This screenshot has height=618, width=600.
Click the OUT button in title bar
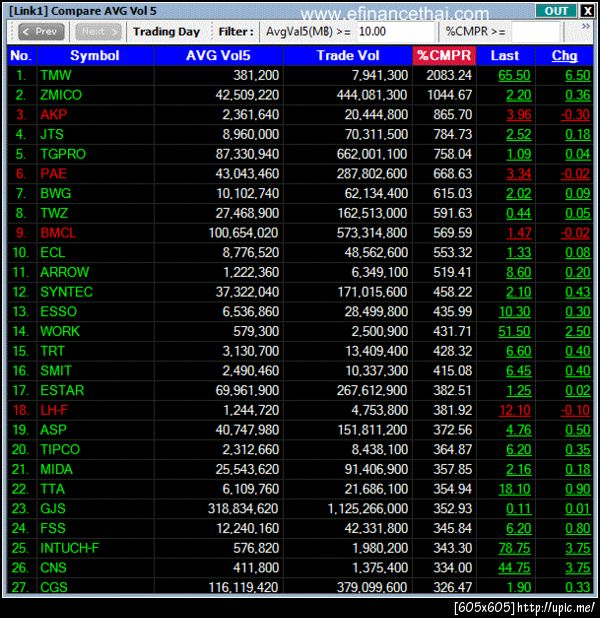coord(556,11)
